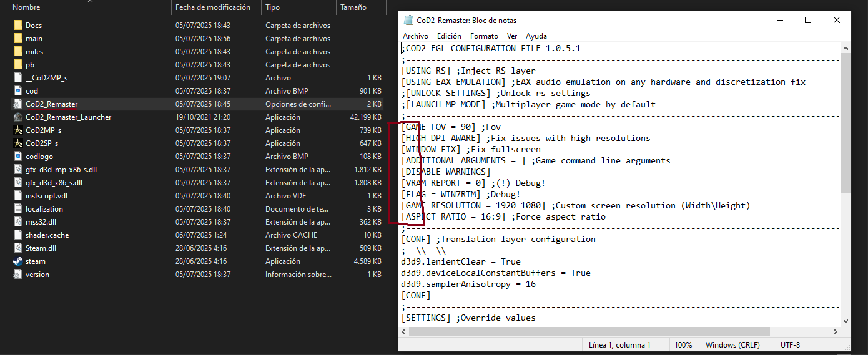Click the '[VRAM REPORT = 0]' line
868x355 pixels.
click(473, 183)
